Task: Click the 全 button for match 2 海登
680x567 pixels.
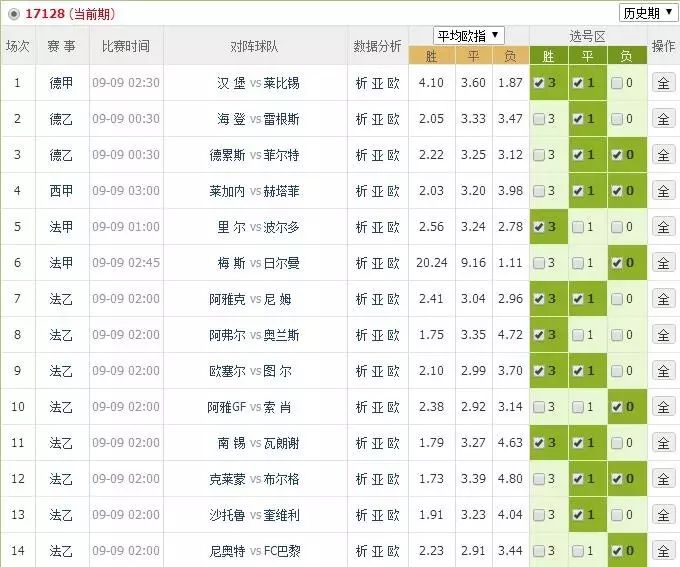Action: (x=663, y=119)
